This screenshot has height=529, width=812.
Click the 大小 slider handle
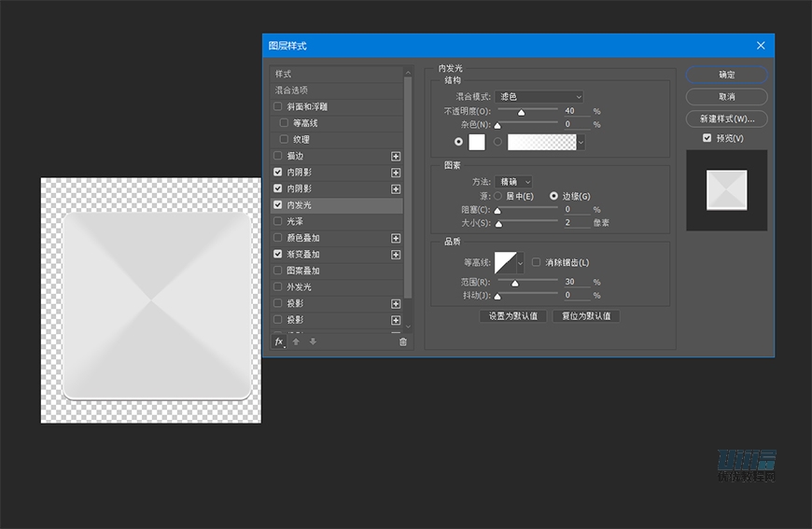pos(498,224)
